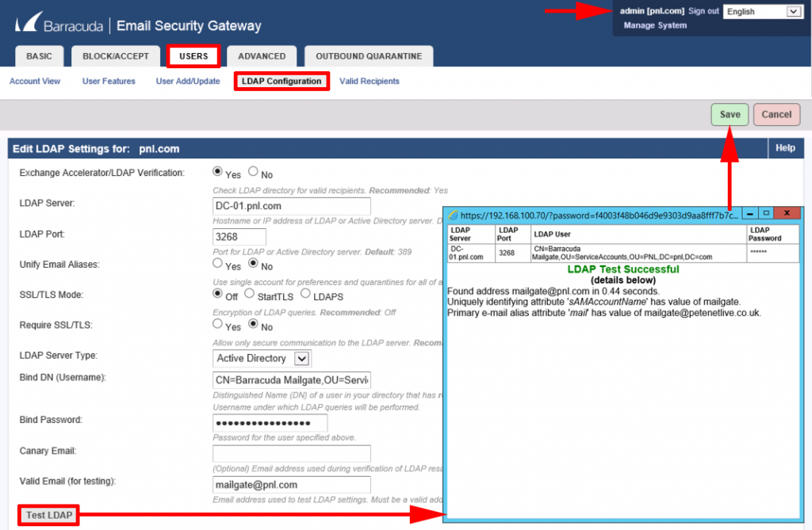The width and height of the screenshot is (812, 530).
Task: Cancel the LDAP configuration changes
Action: [x=776, y=114]
